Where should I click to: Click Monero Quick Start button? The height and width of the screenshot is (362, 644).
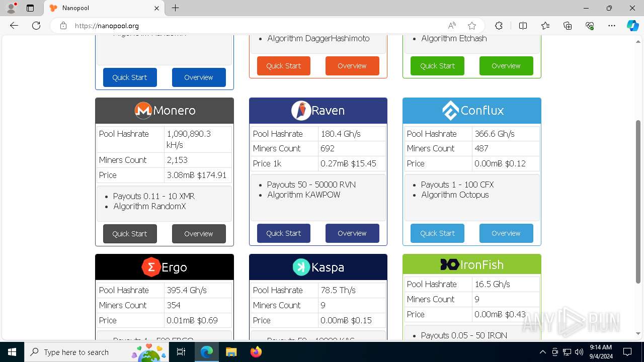click(130, 234)
